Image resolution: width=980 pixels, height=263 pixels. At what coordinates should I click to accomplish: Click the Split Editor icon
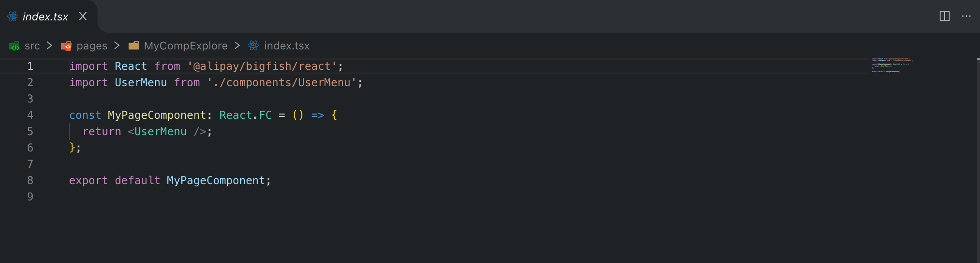[x=945, y=16]
